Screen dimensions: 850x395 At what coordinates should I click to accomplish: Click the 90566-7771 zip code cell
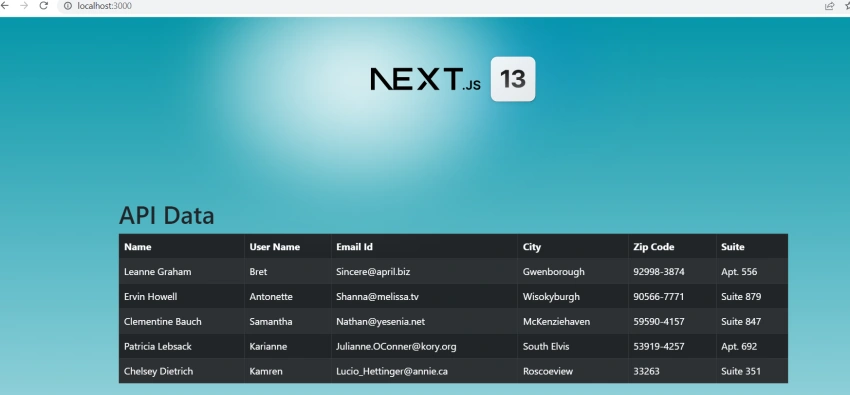(672, 296)
